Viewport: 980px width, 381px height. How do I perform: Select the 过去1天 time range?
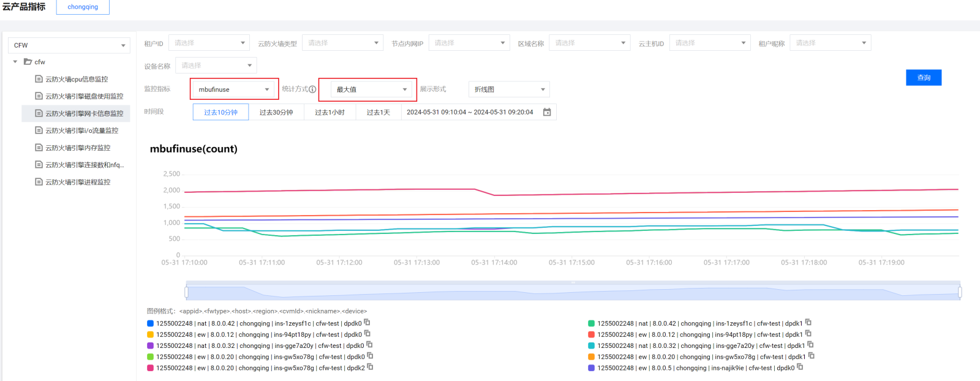tap(378, 112)
